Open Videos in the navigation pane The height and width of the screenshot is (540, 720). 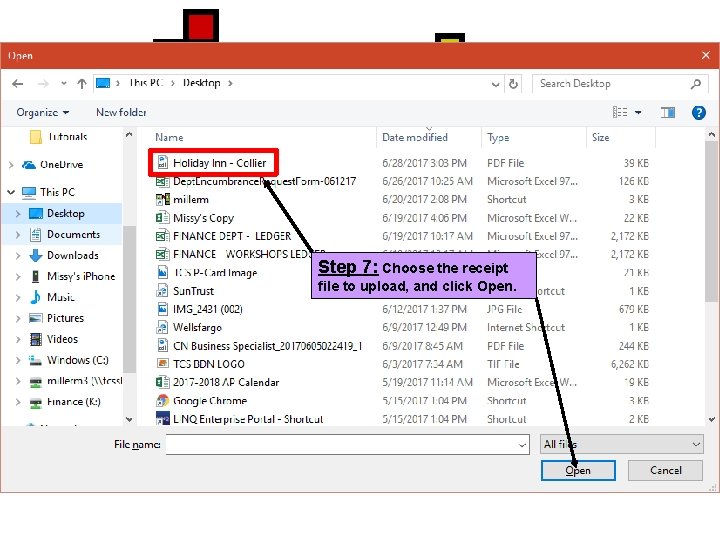click(x=62, y=339)
